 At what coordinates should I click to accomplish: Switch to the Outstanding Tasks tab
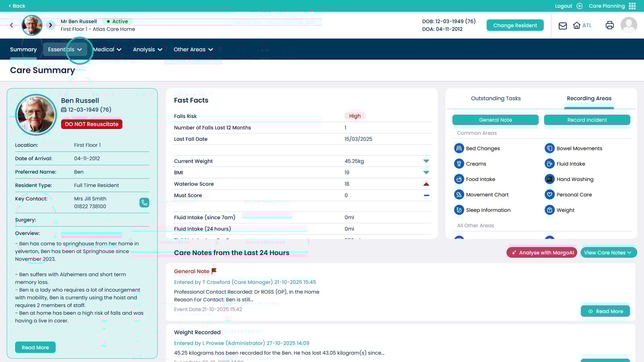coord(495,99)
